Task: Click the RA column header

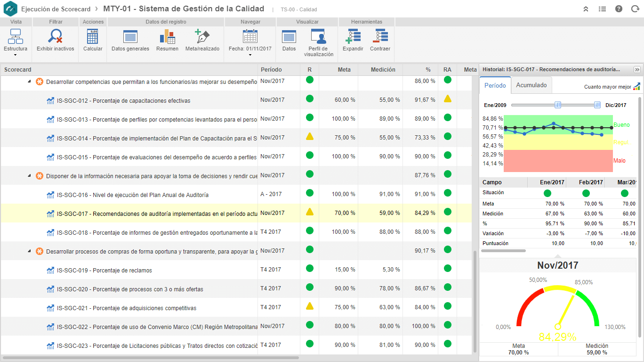Action: coord(447,70)
